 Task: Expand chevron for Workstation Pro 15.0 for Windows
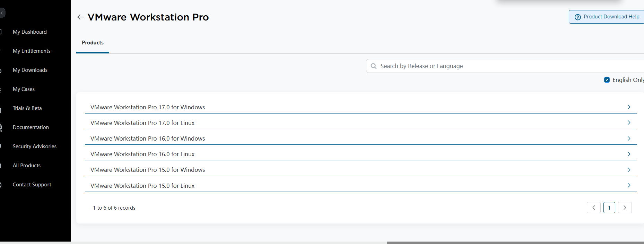629,170
